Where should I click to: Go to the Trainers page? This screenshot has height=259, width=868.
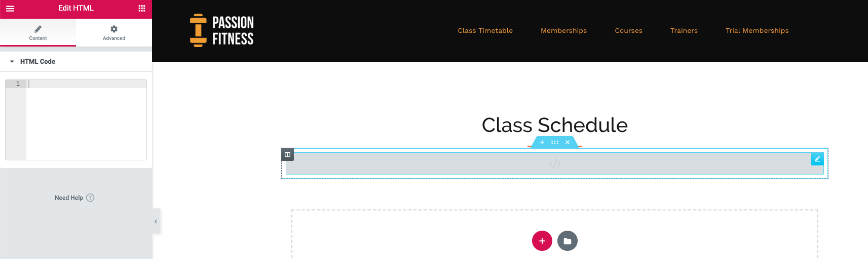pos(684,31)
